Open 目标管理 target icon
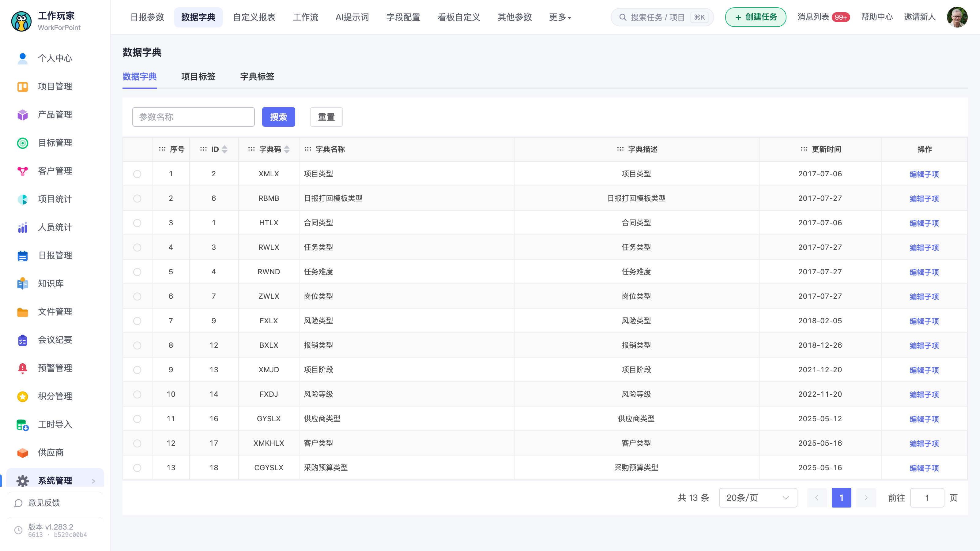The height and width of the screenshot is (551, 980). [22, 143]
